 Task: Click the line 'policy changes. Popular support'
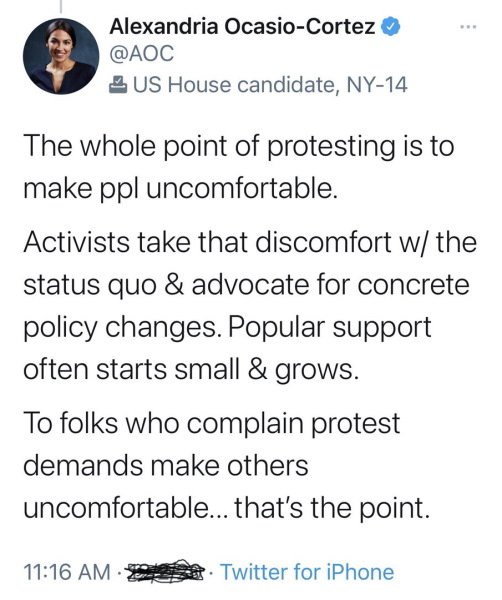coord(228,329)
